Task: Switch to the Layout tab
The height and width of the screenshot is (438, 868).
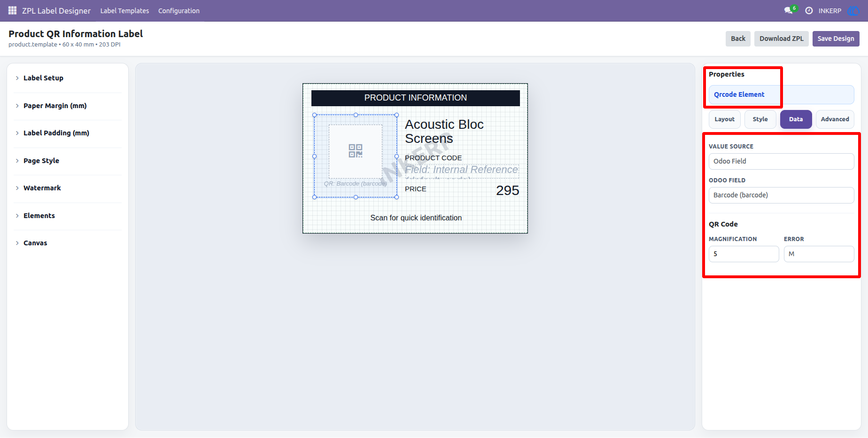Action: pyautogui.click(x=724, y=119)
